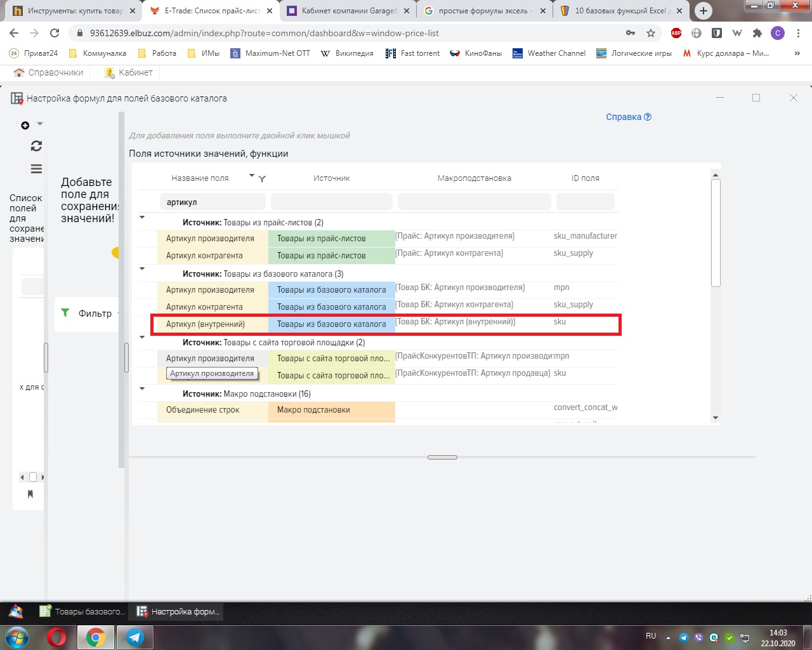Select Артикул контрагента under прайс-листов group

pos(213,256)
